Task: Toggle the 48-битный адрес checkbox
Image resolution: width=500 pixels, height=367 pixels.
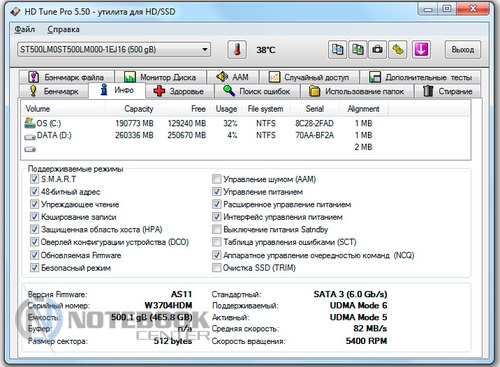Action: (x=34, y=192)
